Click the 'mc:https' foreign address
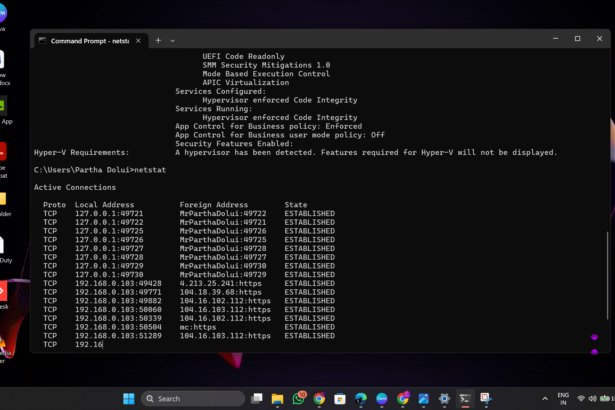The width and height of the screenshot is (615, 410). click(198, 327)
